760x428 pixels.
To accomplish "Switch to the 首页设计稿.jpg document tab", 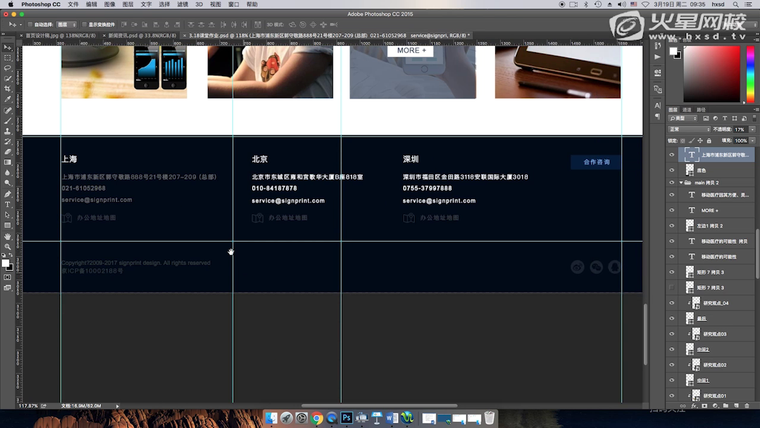I will [43, 35].
